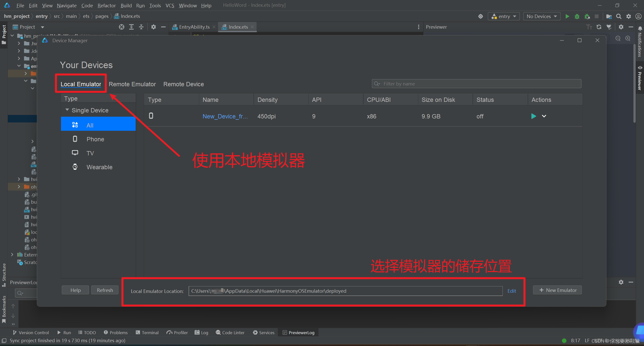Click the Debug bug icon in toolbar
Screen dimensions: 644x346
point(577,16)
